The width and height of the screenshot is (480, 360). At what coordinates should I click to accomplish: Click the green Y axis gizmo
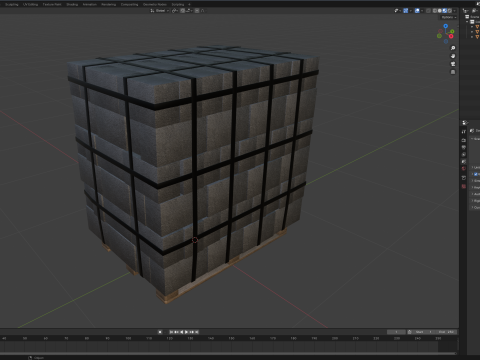click(x=452, y=32)
